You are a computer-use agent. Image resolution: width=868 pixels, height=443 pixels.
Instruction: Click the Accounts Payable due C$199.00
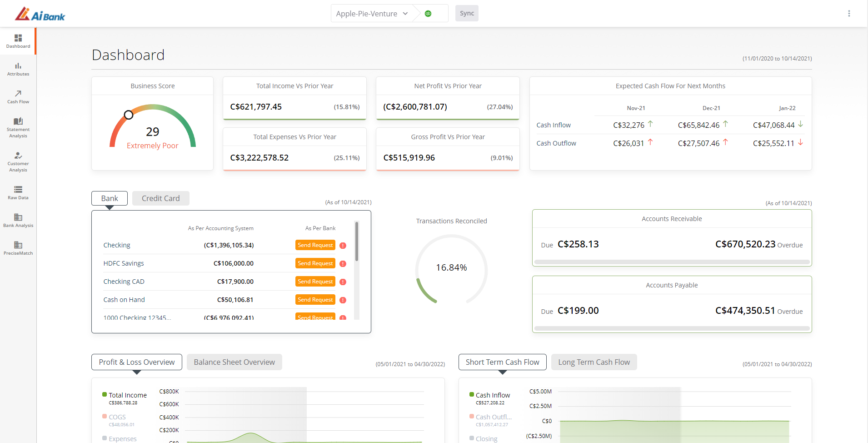click(578, 311)
